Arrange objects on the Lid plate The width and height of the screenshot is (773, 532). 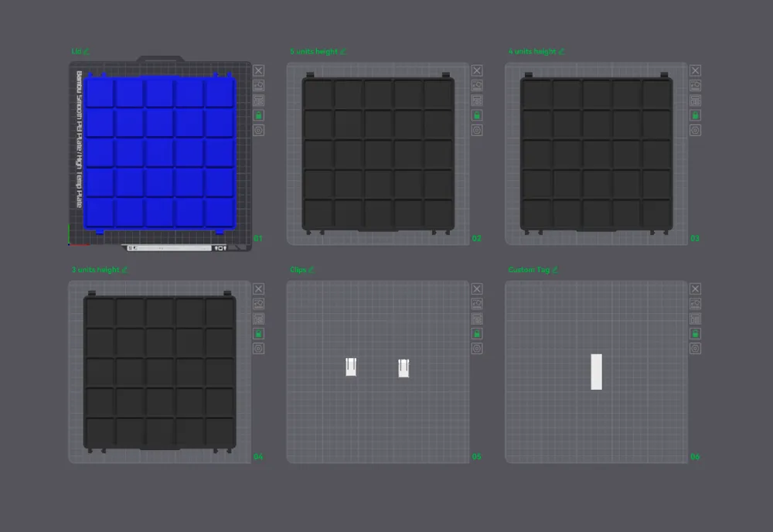pyautogui.click(x=258, y=101)
